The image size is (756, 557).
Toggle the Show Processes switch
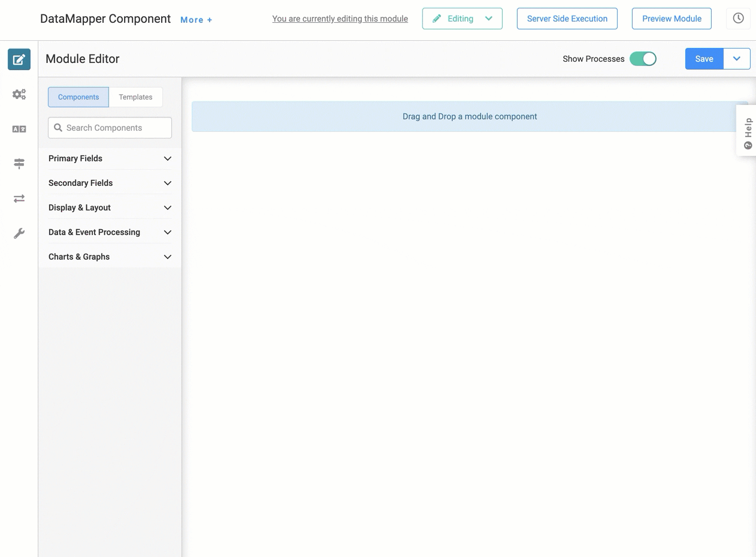643,59
